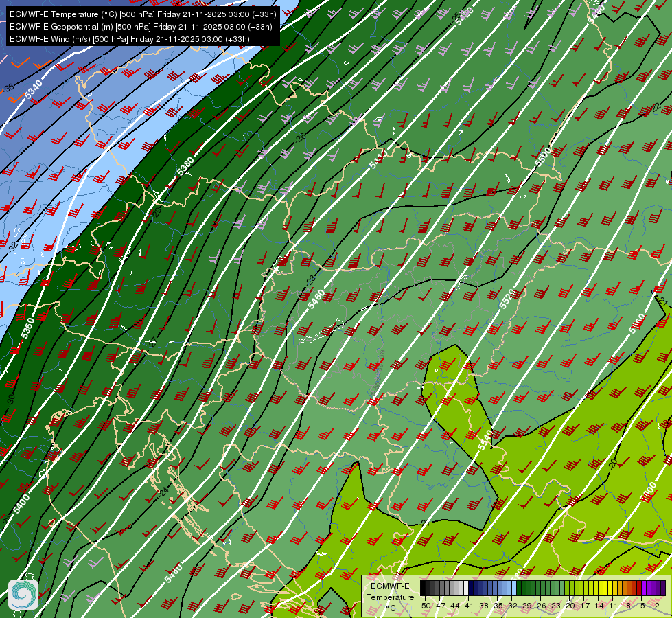Click the -44 legend tick label
Screen dimensions: 672x618
454,606
